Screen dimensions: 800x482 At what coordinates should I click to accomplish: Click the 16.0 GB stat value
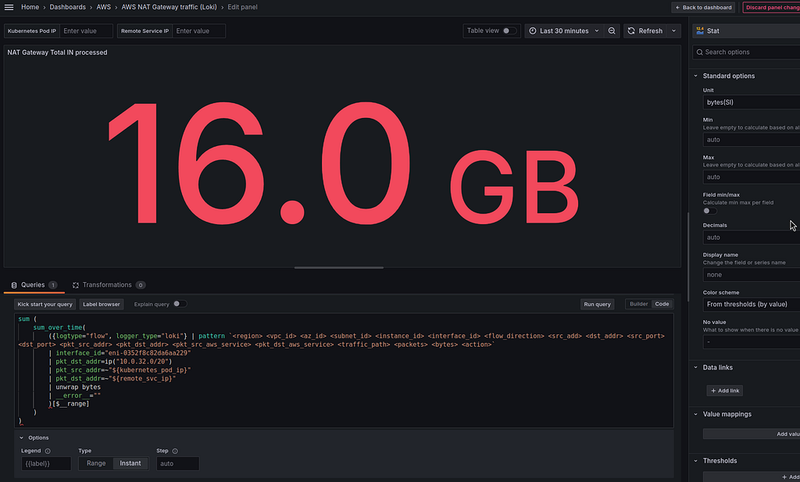343,162
